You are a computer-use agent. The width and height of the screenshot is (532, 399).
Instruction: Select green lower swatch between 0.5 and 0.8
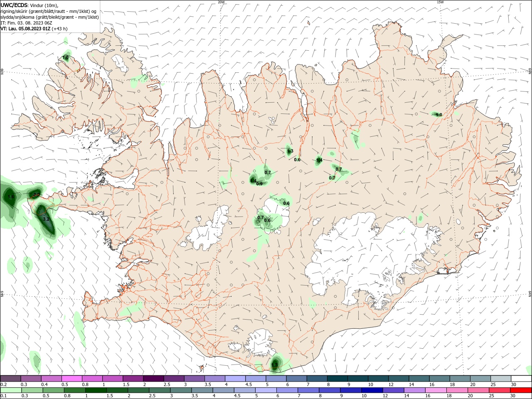pyautogui.click(x=53, y=390)
